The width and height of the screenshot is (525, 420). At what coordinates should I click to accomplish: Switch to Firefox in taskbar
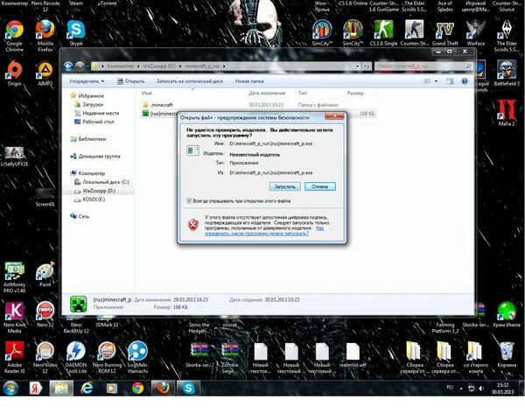point(163,388)
